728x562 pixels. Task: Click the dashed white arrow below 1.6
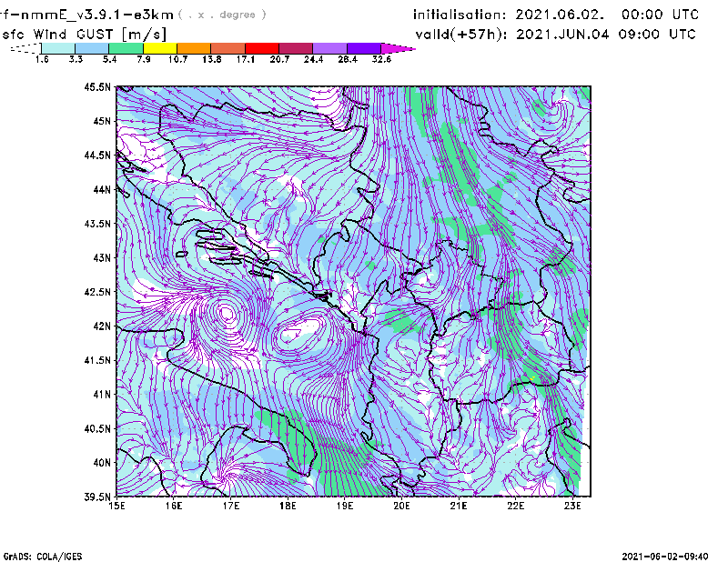click(25, 48)
